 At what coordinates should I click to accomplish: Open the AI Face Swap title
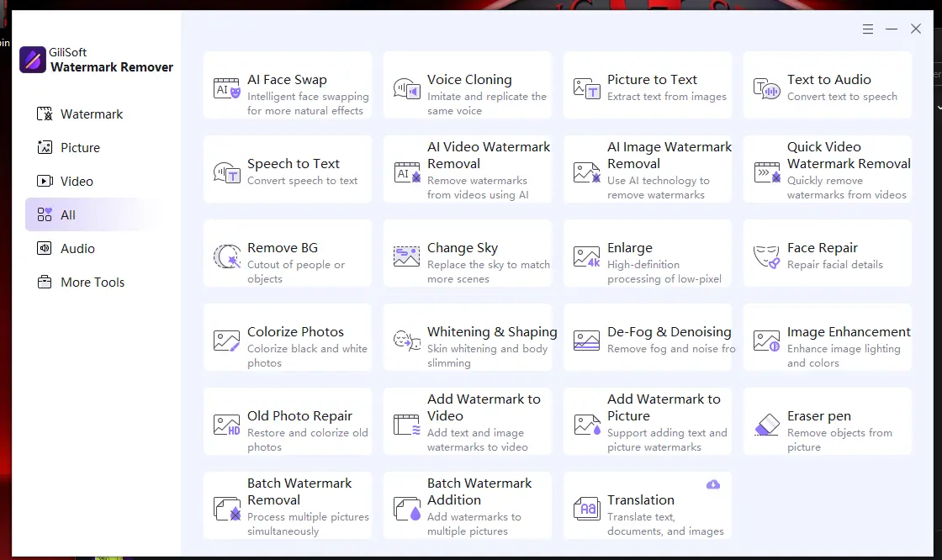click(287, 79)
